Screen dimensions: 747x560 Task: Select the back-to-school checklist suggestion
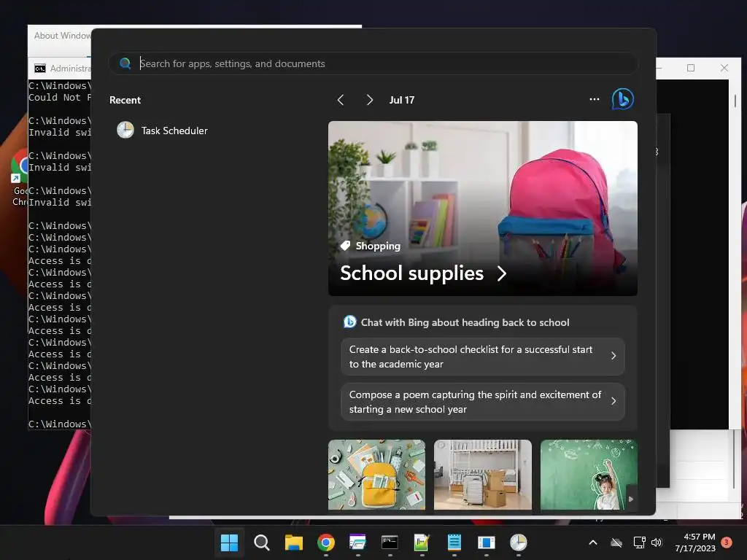(x=483, y=357)
